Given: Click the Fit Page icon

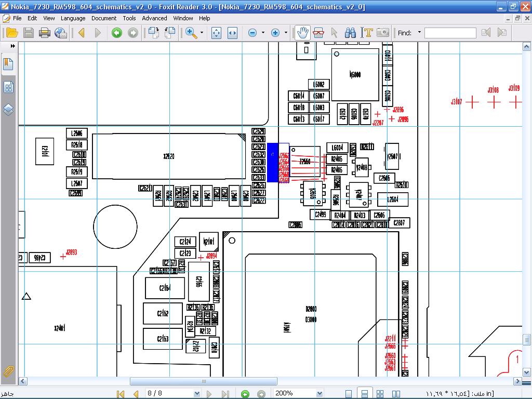Looking at the screenshot, I should coord(216,33).
